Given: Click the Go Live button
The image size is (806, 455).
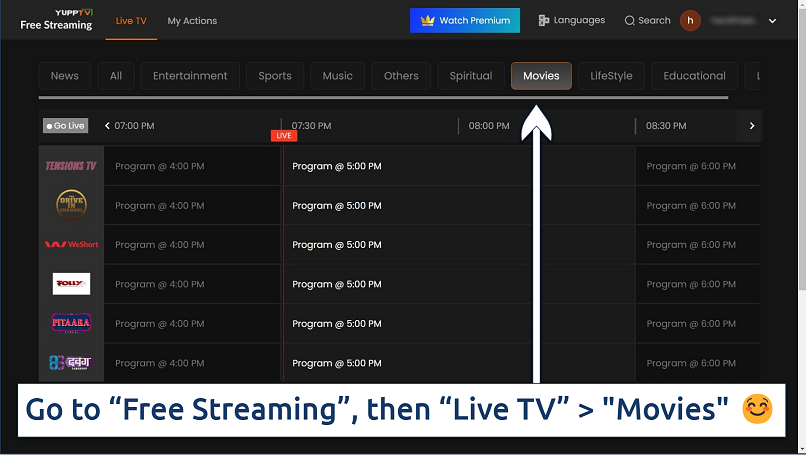Looking at the screenshot, I should click(x=65, y=125).
